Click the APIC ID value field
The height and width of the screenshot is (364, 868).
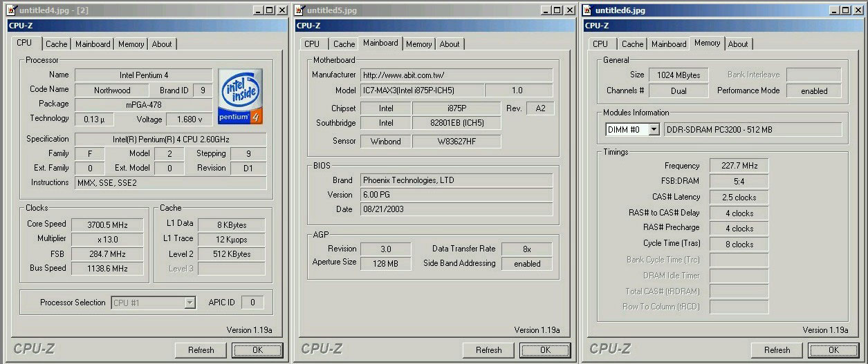point(252,303)
